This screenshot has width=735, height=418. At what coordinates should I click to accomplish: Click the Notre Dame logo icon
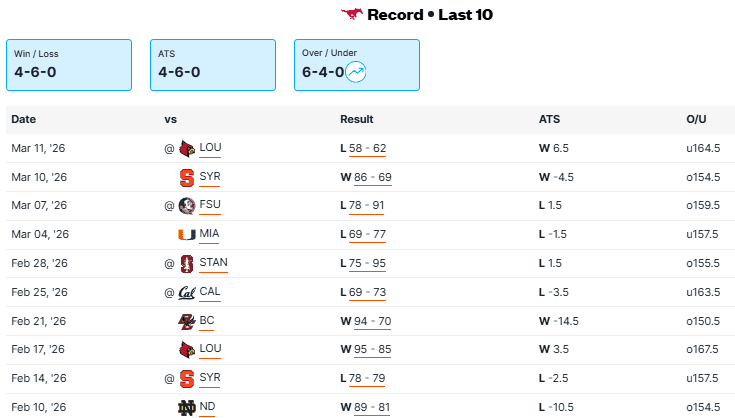coord(186,407)
